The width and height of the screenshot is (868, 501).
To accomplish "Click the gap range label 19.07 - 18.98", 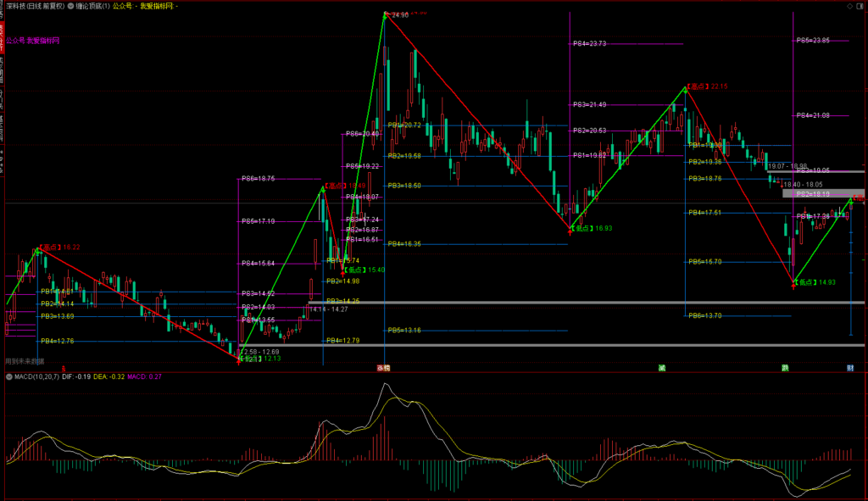I will pyautogui.click(x=787, y=166).
